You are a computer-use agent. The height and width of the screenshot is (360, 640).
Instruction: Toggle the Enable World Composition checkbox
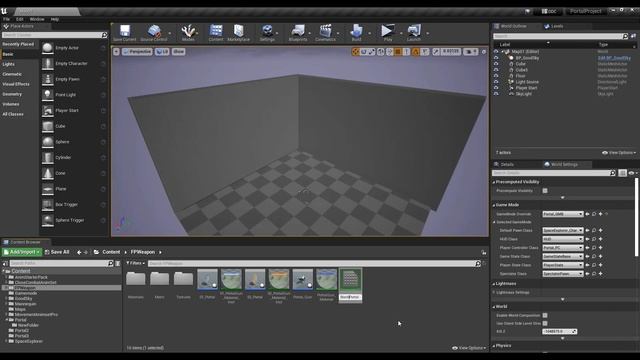[545, 316]
